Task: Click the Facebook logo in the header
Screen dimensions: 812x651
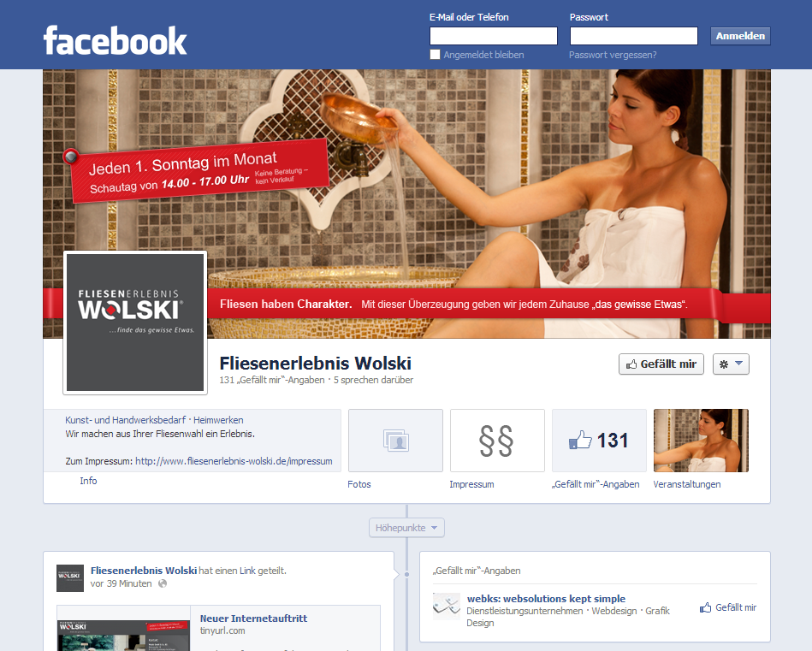Action: pos(115,40)
